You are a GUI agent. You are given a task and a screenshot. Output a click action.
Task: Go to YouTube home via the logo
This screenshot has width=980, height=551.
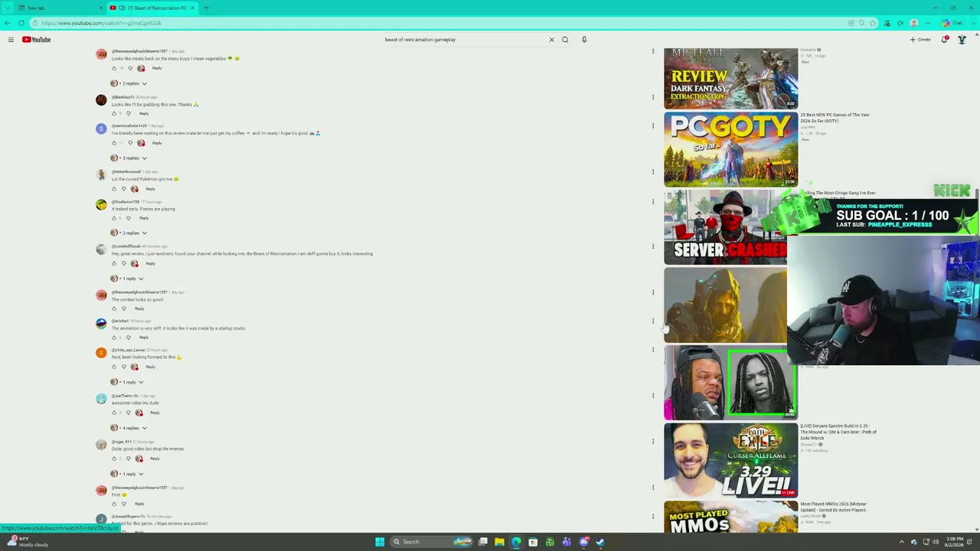(x=36, y=40)
